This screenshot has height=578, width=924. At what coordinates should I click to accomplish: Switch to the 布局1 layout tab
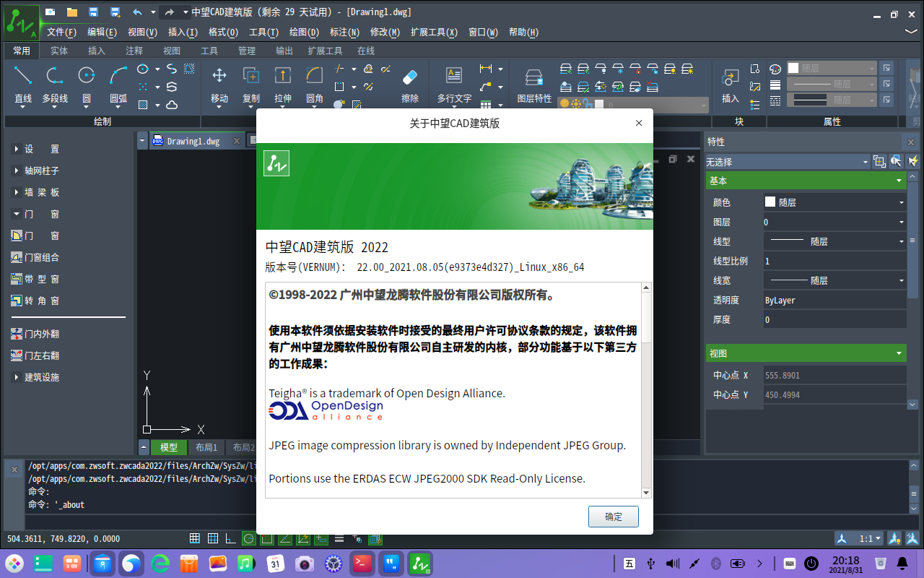pos(206,447)
